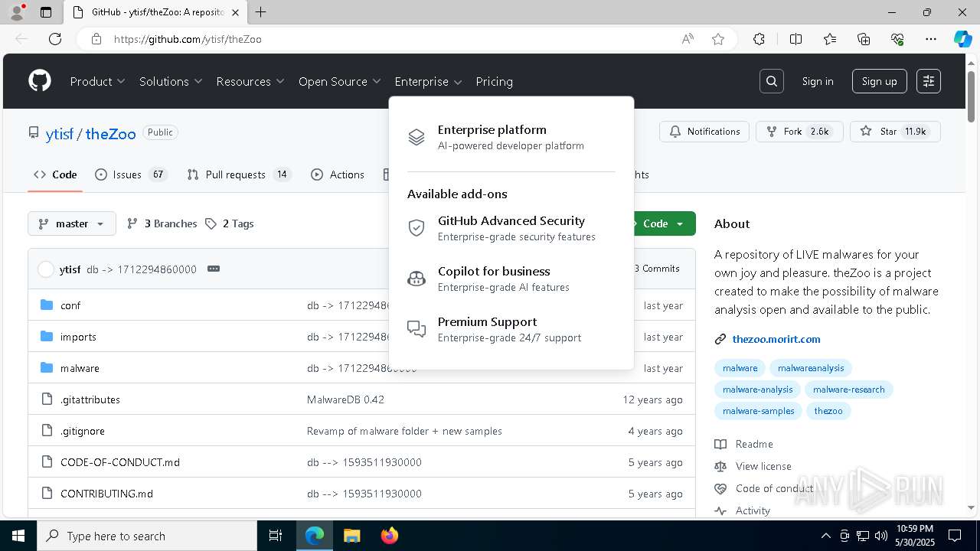The height and width of the screenshot is (551, 980).
Task: Open the GitHub search magnifier button
Action: pos(772,81)
